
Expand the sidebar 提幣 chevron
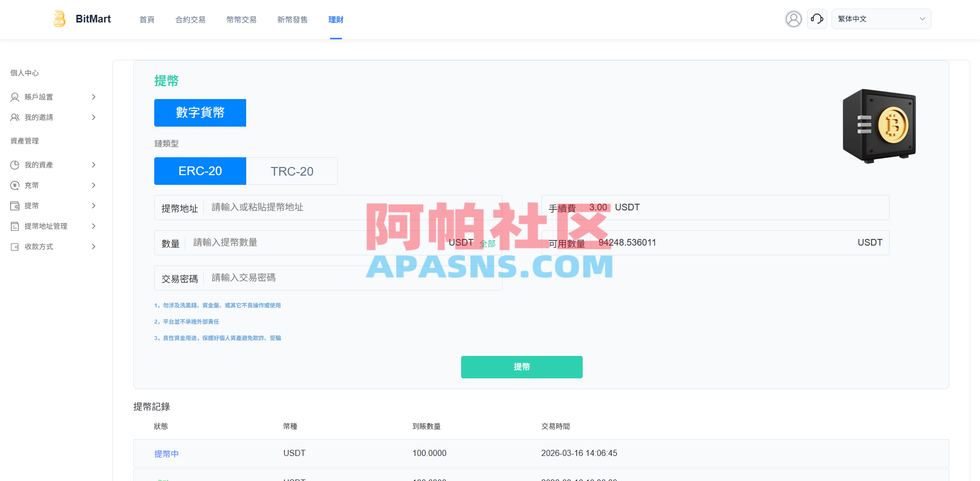[93, 206]
